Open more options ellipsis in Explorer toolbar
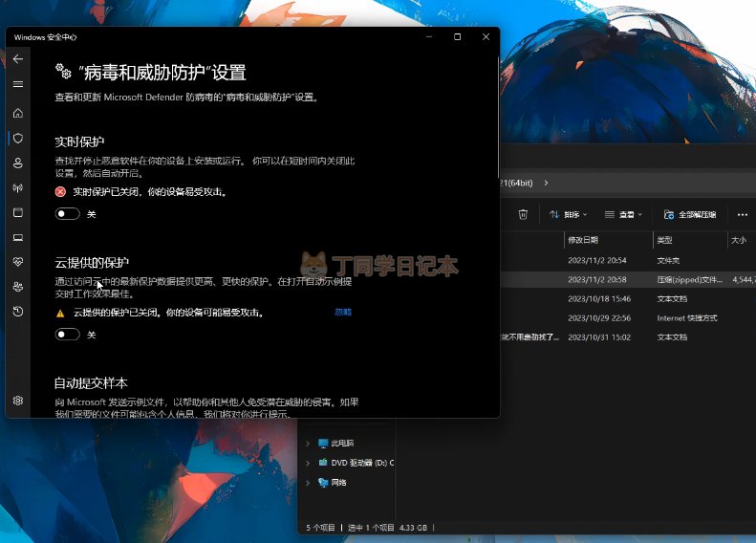Image resolution: width=756 pixels, height=543 pixels. (742, 214)
